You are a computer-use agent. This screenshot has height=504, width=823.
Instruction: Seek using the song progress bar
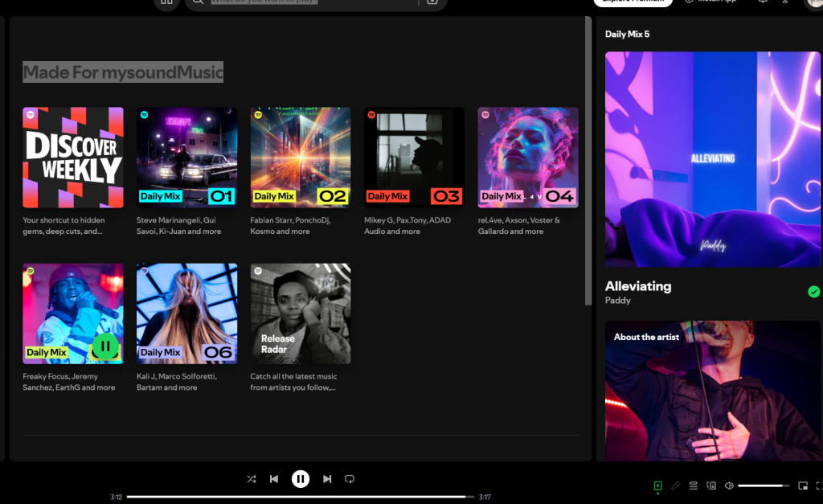click(x=301, y=497)
